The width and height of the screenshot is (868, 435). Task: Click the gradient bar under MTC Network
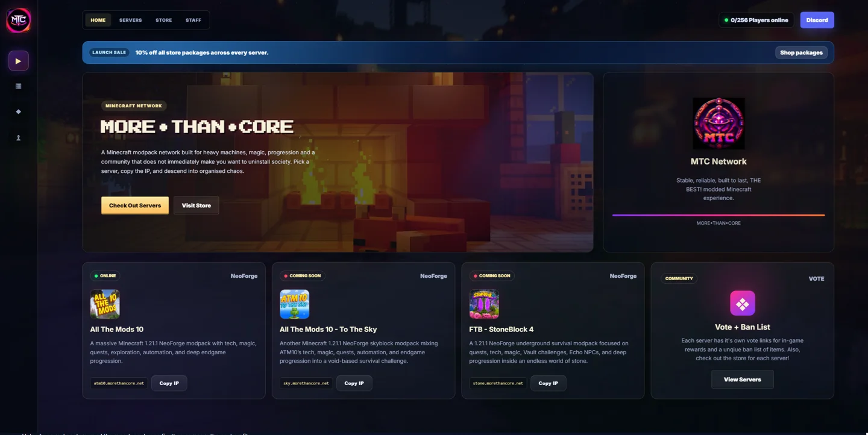[719, 215]
